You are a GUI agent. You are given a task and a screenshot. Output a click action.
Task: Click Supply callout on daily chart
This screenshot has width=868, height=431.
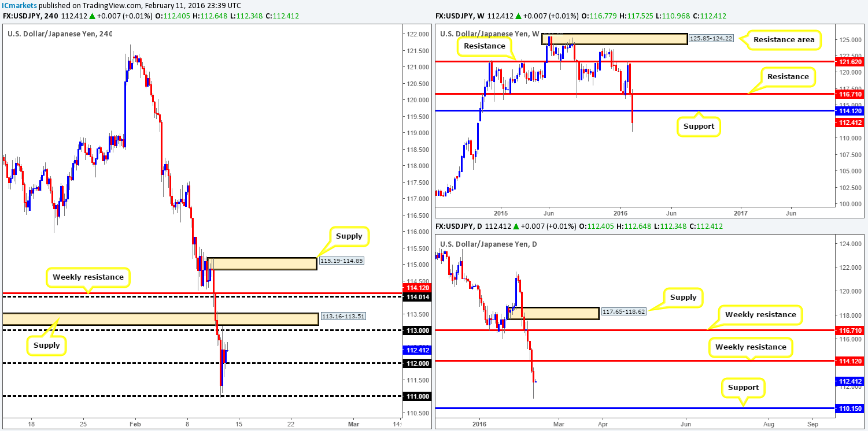685,298
